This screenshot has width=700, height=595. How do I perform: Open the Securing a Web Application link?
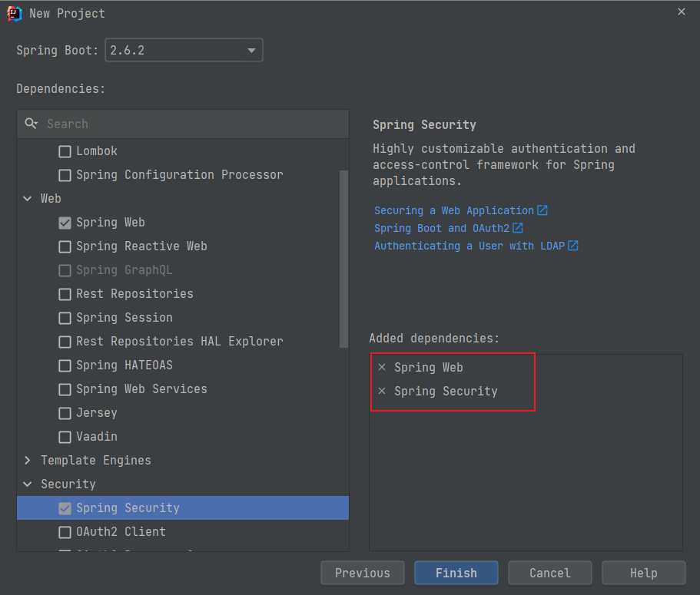(453, 210)
